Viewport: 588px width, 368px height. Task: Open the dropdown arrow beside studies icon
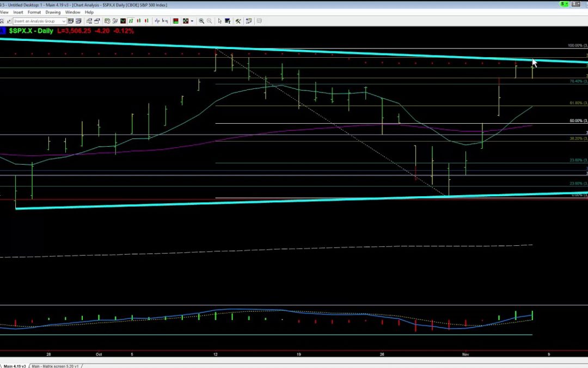tap(192, 21)
